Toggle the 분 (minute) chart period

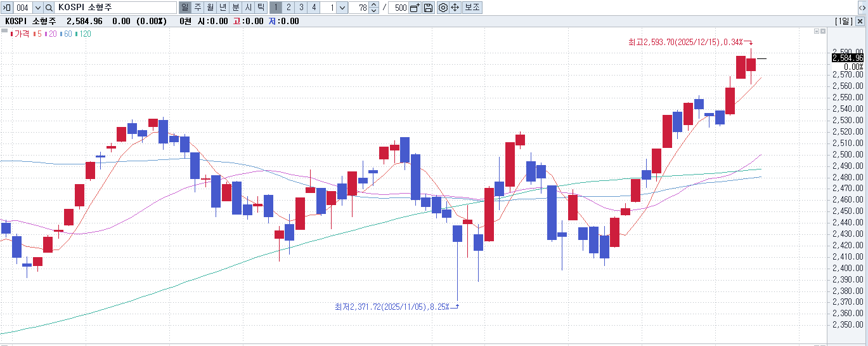pos(235,8)
